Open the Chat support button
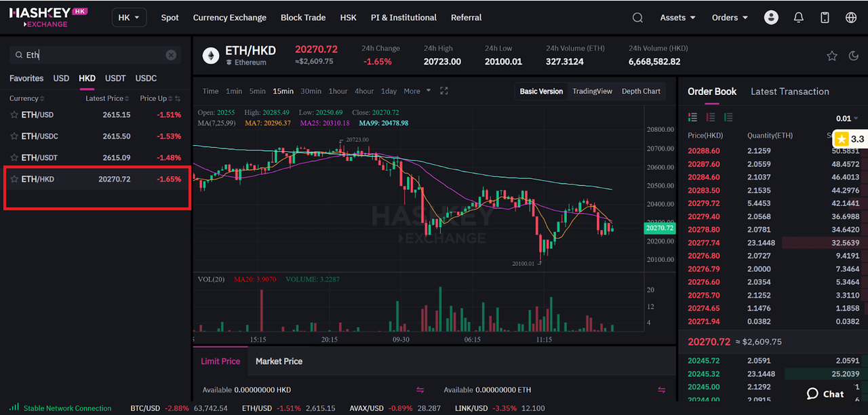This screenshot has height=415, width=868. (825, 394)
